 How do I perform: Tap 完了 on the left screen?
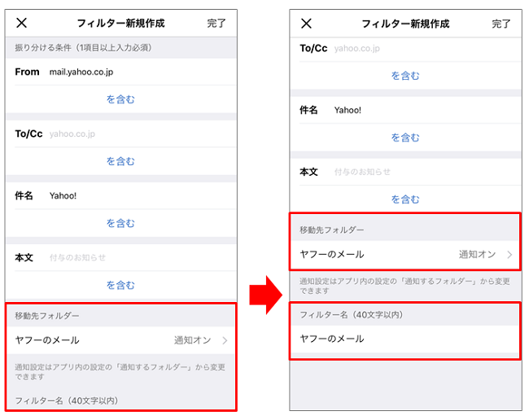point(216,24)
